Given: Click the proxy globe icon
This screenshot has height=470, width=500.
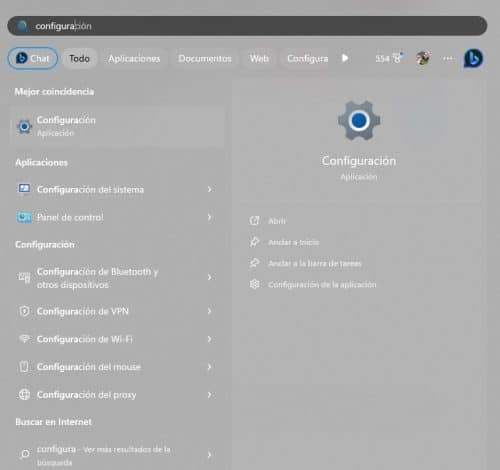Looking at the screenshot, I should [24, 395].
